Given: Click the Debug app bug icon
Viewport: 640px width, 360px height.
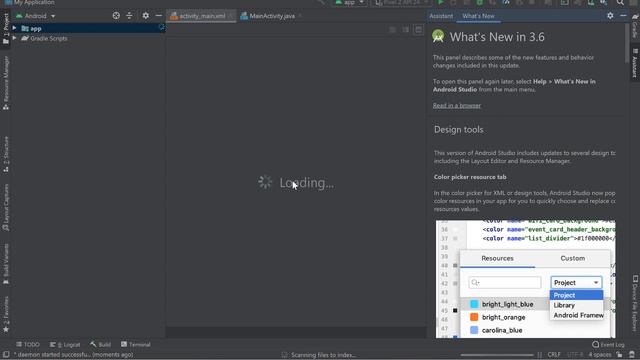Looking at the screenshot, I should click(x=480, y=2).
